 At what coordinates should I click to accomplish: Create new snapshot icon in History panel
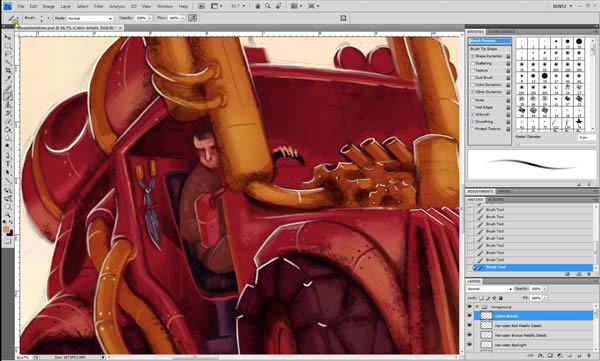point(579,274)
